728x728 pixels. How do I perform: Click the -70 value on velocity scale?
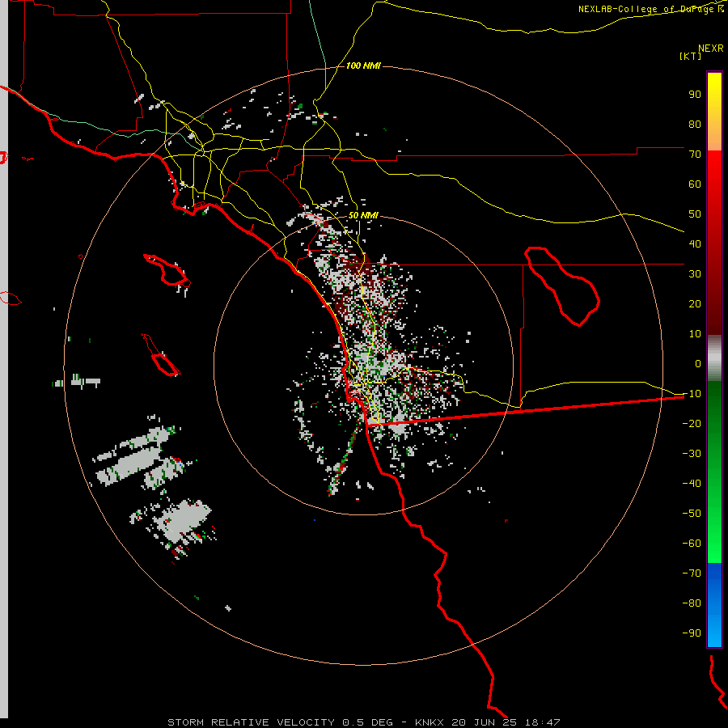pos(692,574)
